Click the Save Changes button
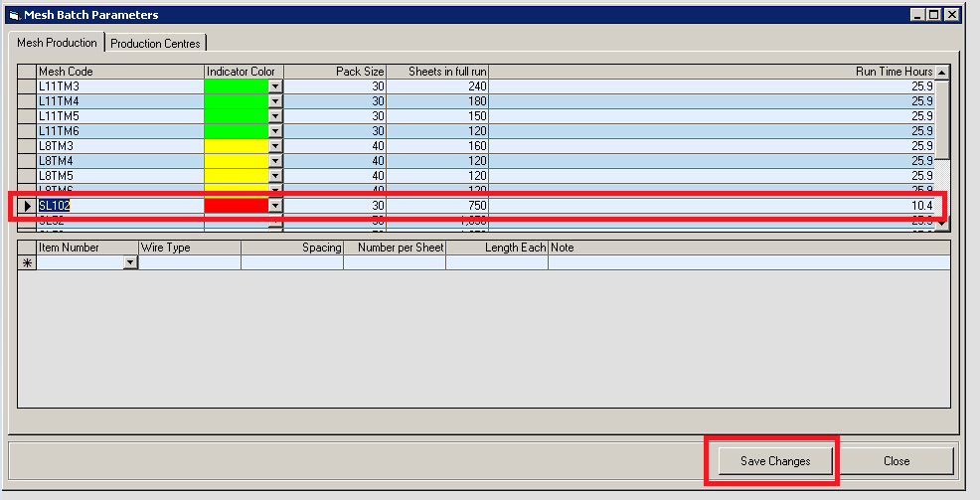The width and height of the screenshot is (980, 500). point(775,460)
